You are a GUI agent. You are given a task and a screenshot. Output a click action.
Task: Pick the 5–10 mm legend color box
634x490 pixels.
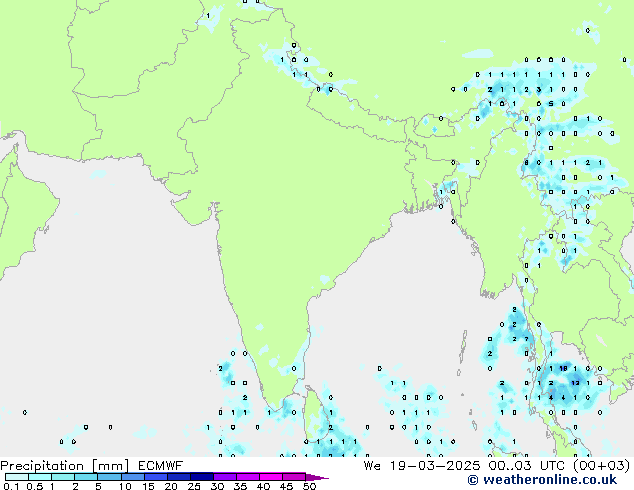point(109,477)
